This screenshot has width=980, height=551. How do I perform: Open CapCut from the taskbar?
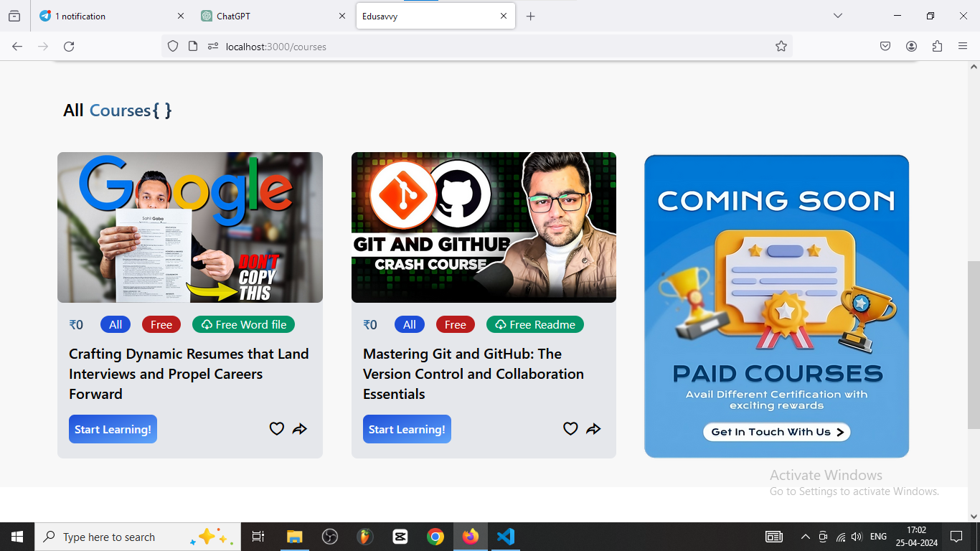tap(400, 537)
